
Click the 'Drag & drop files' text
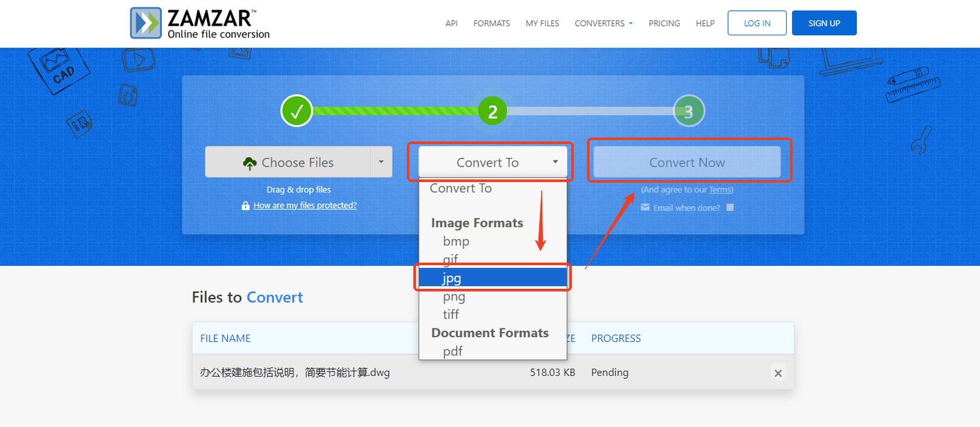point(299,190)
